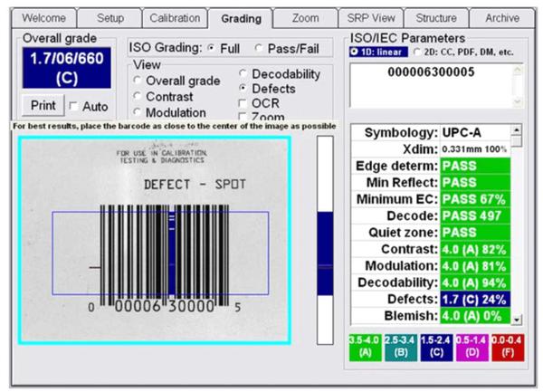Click the magenta 0.5-1.4 (D) grade swatch
543x392 pixels.
pyautogui.click(x=472, y=348)
